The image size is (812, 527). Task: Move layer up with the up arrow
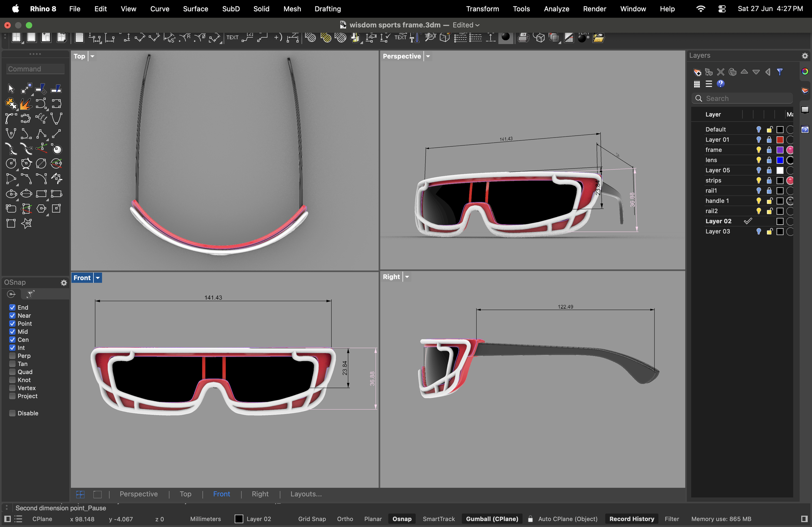[744, 72]
